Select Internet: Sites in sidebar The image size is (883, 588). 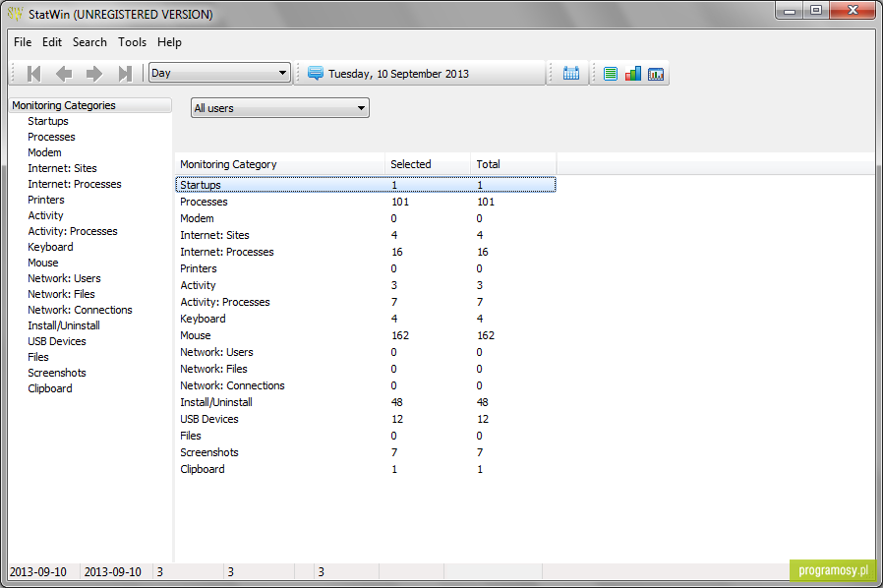pos(62,168)
